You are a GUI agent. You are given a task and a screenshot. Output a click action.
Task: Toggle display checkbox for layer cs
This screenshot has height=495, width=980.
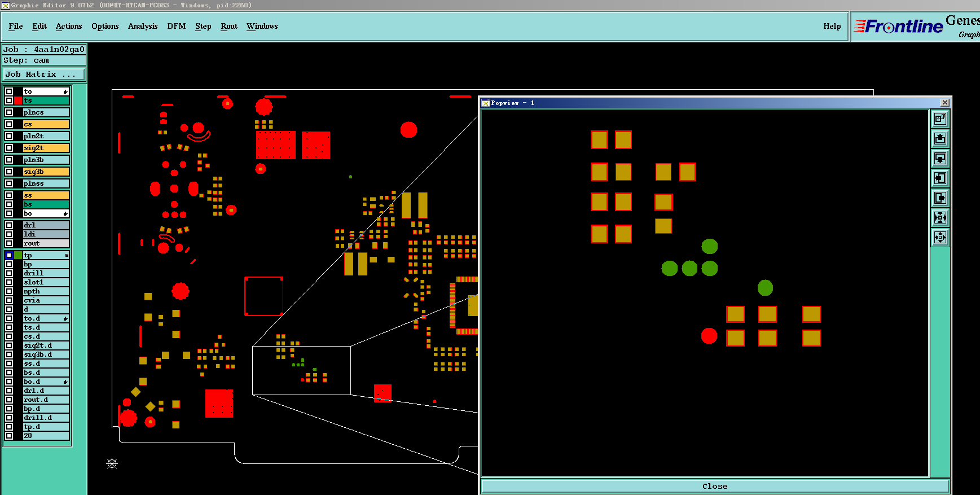pyautogui.click(x=9, y=124)
